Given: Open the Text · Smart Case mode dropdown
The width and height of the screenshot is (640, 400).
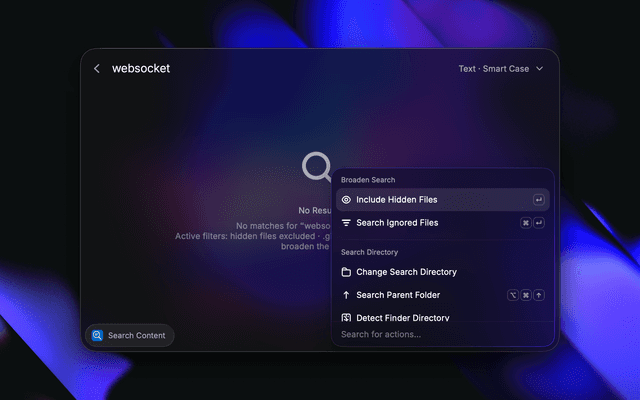Looking at the screenshot, I should 501,69.
